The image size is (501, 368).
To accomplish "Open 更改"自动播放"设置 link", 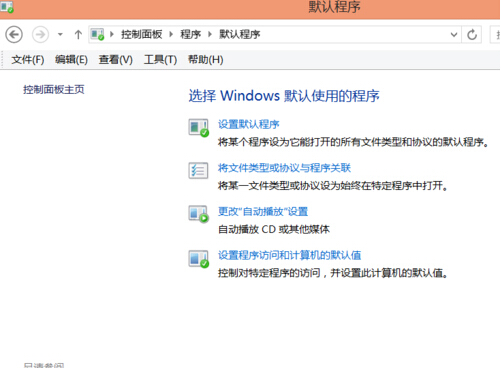I will 263,211.
